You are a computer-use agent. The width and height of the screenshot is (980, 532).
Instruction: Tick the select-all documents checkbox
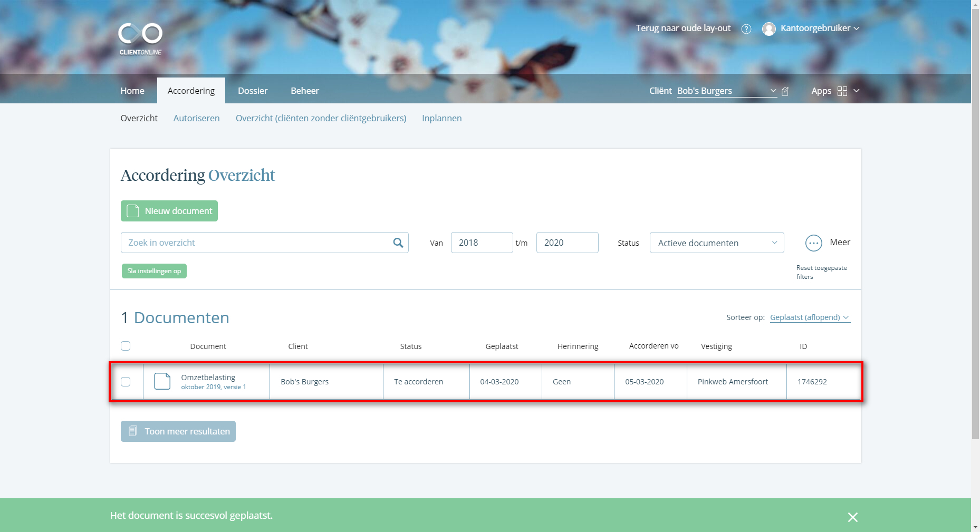click(126, 346)
